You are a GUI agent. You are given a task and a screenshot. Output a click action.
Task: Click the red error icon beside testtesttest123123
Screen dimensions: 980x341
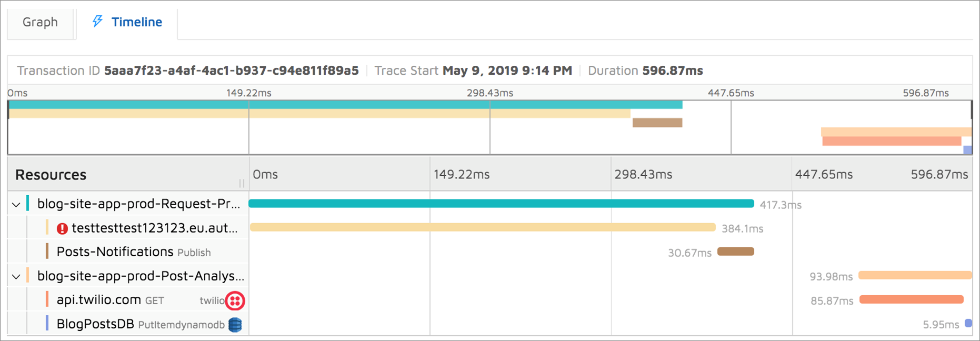(62, 228)
